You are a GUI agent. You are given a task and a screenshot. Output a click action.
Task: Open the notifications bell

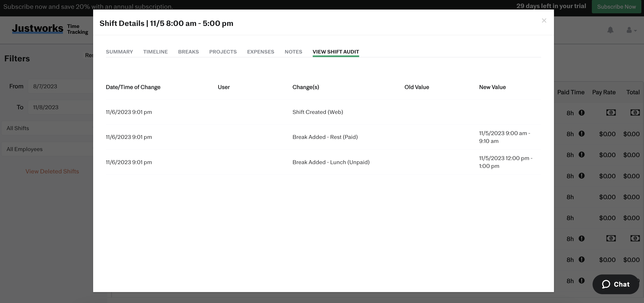(x=610, y=30)
